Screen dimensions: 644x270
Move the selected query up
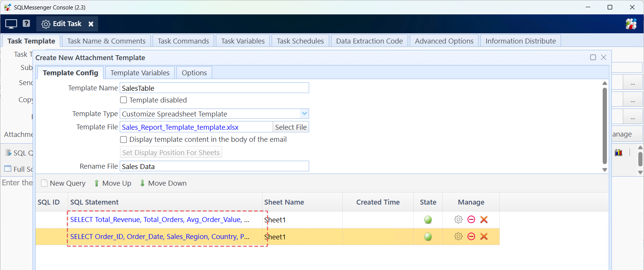coord(113,183)
